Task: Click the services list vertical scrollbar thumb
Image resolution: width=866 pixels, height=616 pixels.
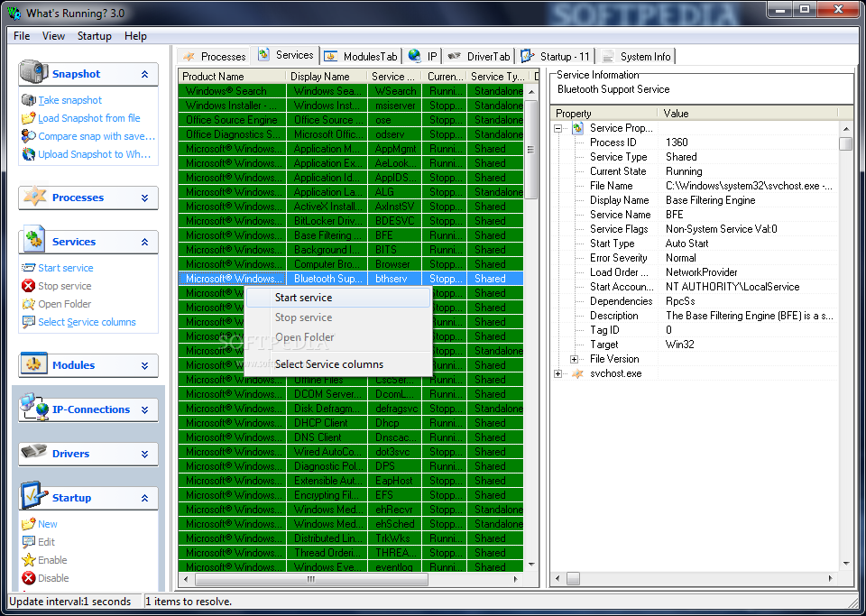Action: pyautogui.click(x=530, y=149)
